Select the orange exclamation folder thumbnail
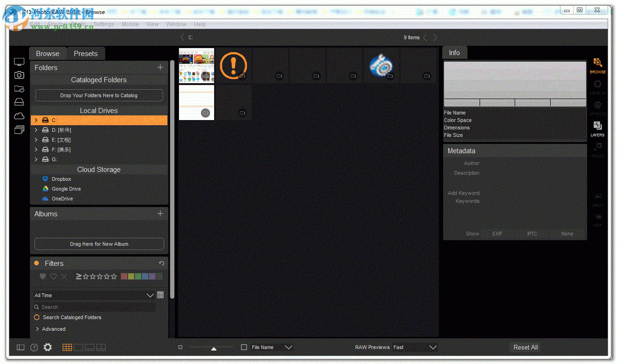 tap(233, 65)
